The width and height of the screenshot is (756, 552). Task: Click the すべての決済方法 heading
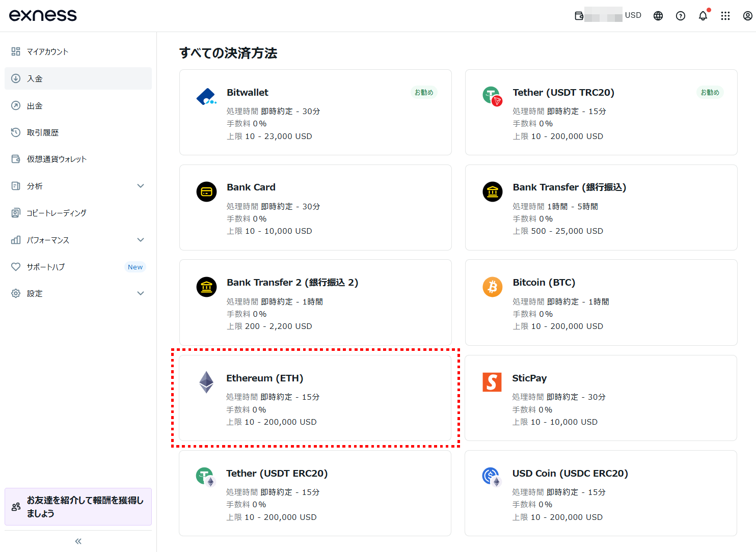pos(228,53)
